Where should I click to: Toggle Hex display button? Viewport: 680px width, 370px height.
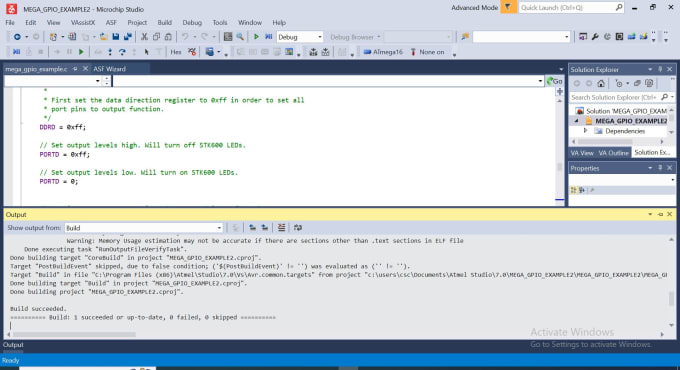(x=176, y=52)
